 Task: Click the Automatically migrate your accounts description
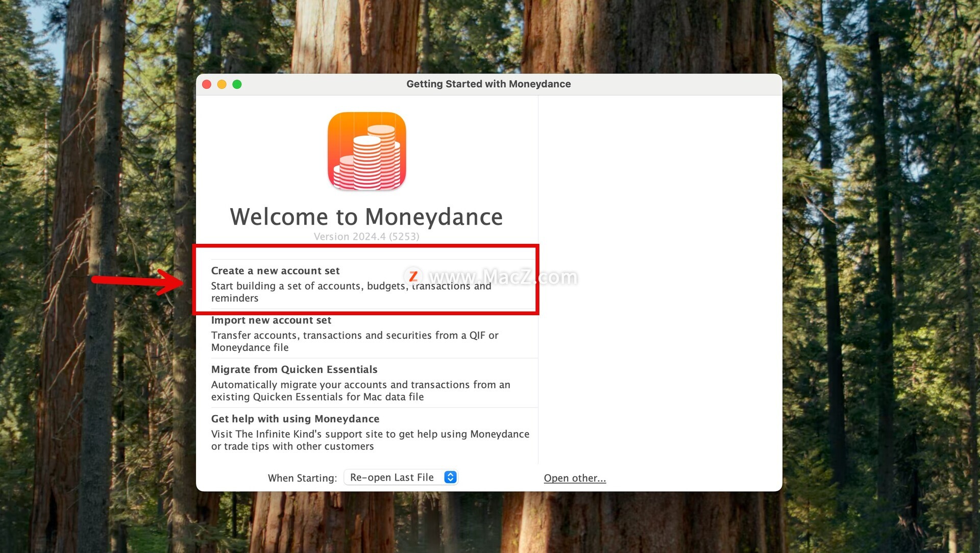360,391
